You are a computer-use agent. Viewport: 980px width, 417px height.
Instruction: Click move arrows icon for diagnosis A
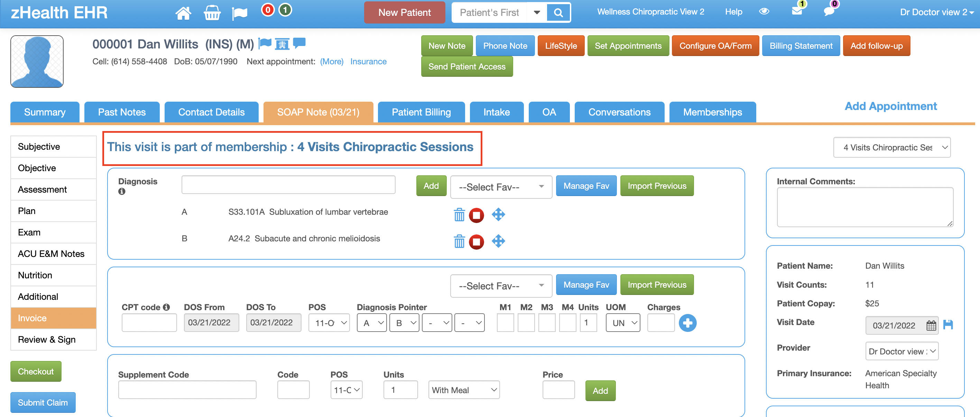coord(498,215)
